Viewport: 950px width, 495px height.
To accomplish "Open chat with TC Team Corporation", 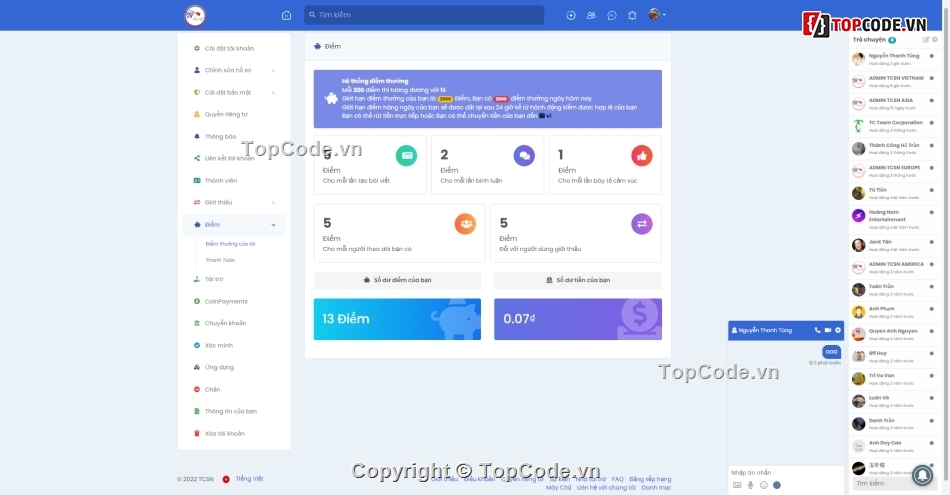I will pos(894,126).
